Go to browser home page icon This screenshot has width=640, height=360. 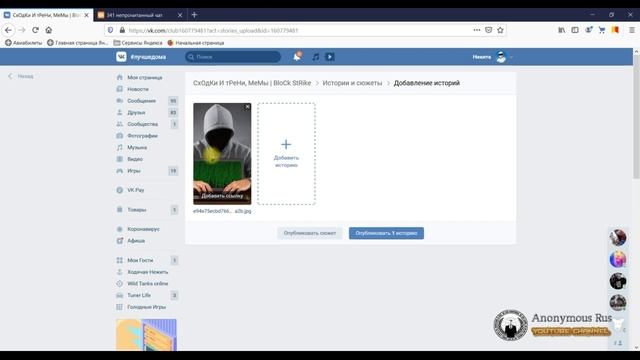click(x=49, y=30)
